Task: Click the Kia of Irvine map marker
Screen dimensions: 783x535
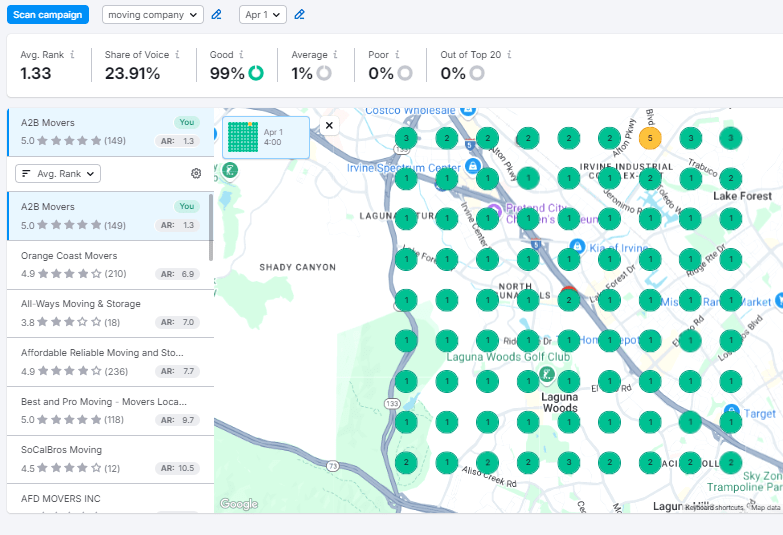Action: 577,246
